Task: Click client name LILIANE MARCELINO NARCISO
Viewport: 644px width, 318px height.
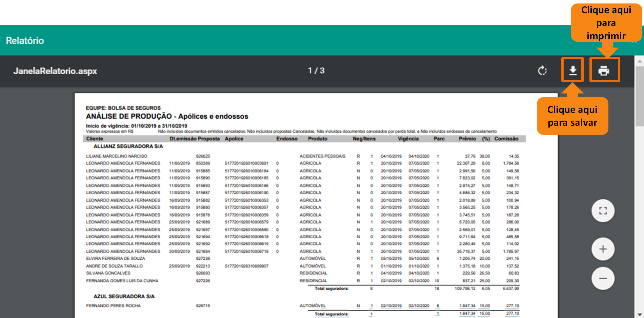Action: tap(117, 156)
